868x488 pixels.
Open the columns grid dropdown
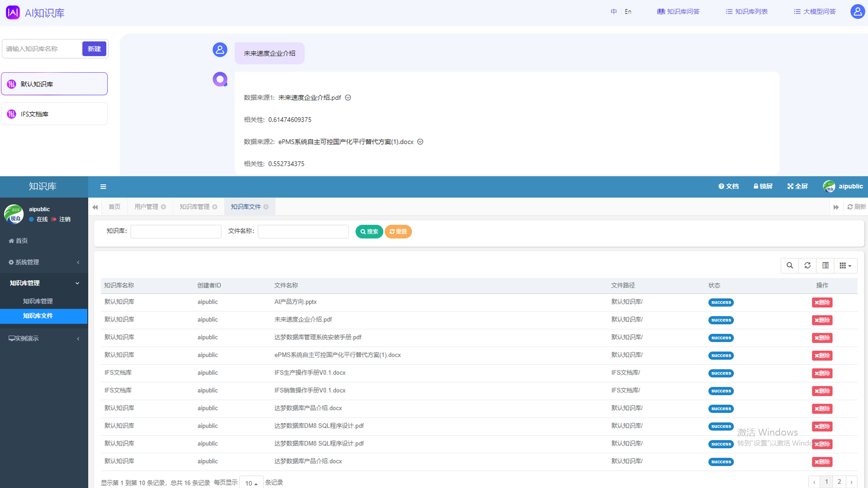(845, 266)
